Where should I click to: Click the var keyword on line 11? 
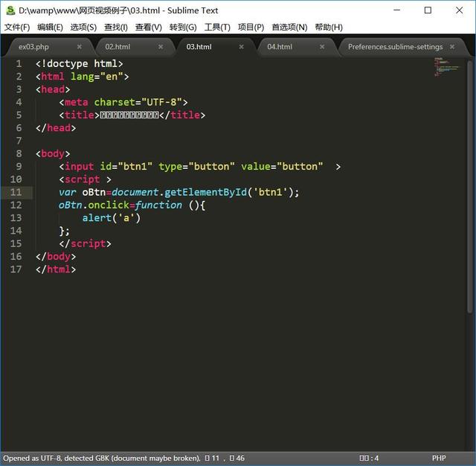click(68, 192)
